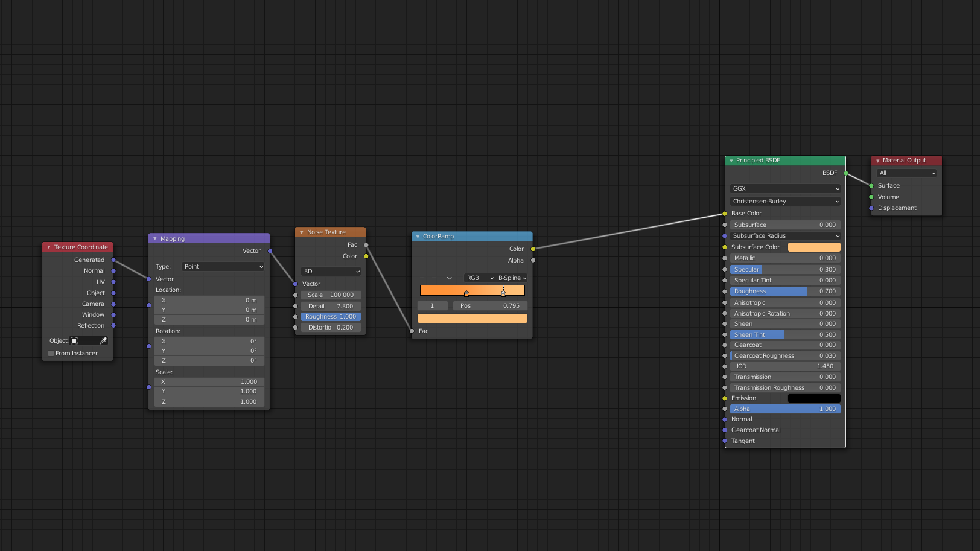Click Noise Texture Fac output socket

click(366, 245)
